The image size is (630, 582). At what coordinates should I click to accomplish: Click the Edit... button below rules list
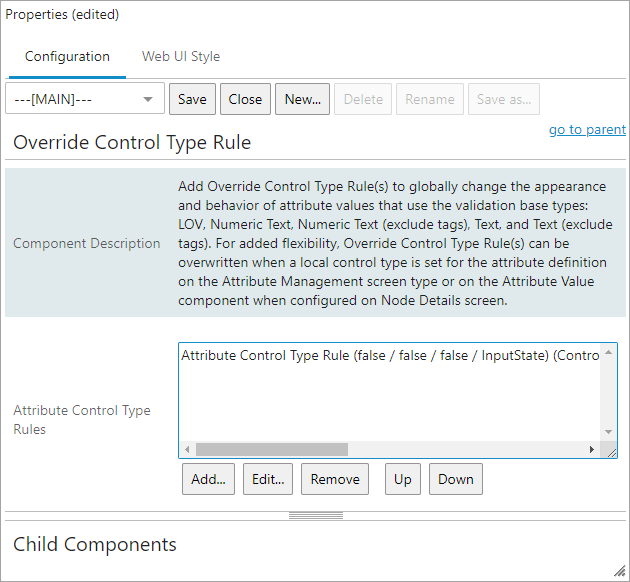coord(268,479)
